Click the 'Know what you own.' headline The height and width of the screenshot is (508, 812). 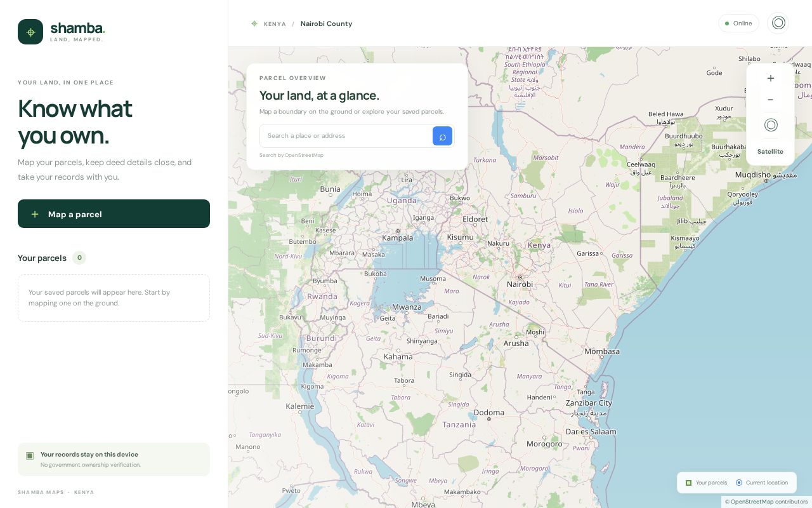(x=75, y=122)
